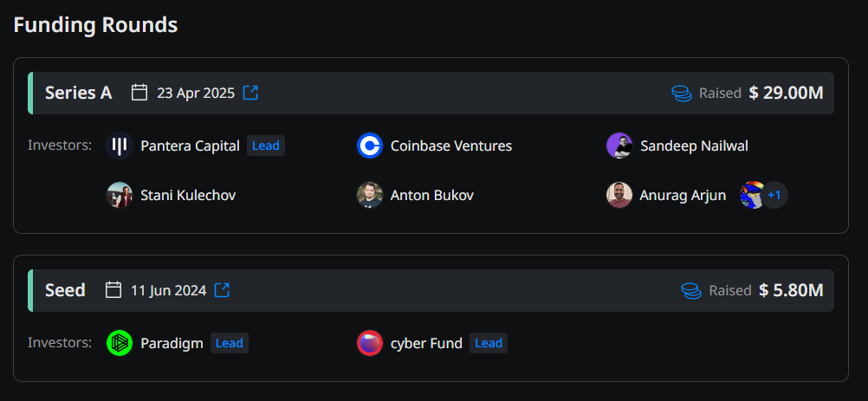Click Anton Bukov's avatar
This screenshot has width=868, height=401.
(370, 195)
